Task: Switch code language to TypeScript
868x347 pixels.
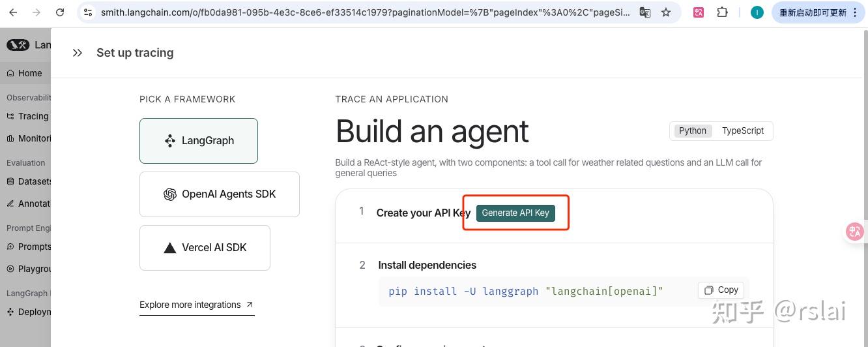Action: [x=742, y=130]
